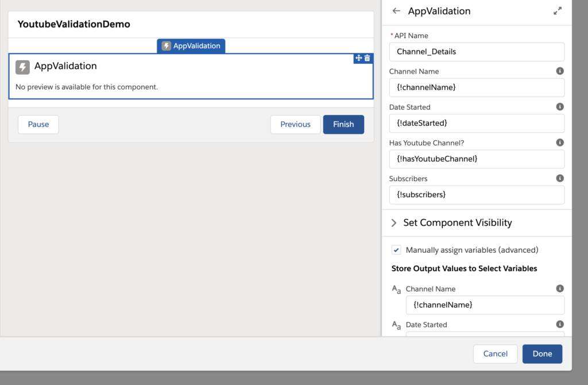
Task: Click the lightning icon beside AppValidation heading
Action: (22, 67)
